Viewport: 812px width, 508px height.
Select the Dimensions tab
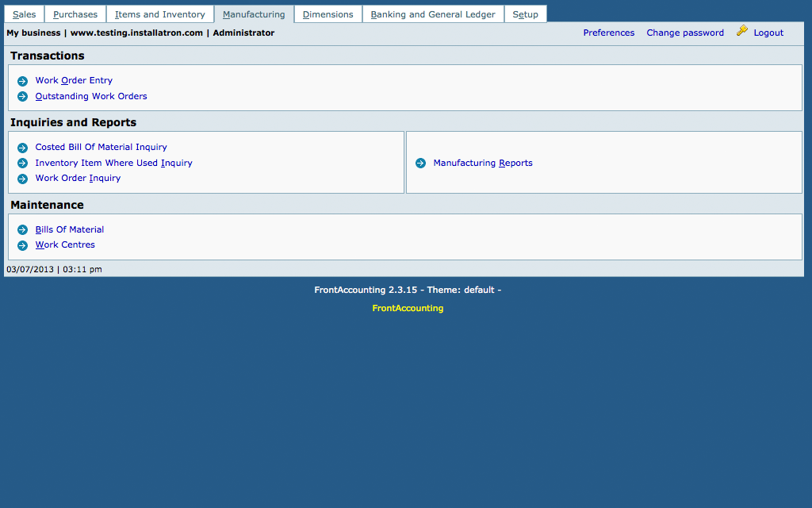pos(328,14)
